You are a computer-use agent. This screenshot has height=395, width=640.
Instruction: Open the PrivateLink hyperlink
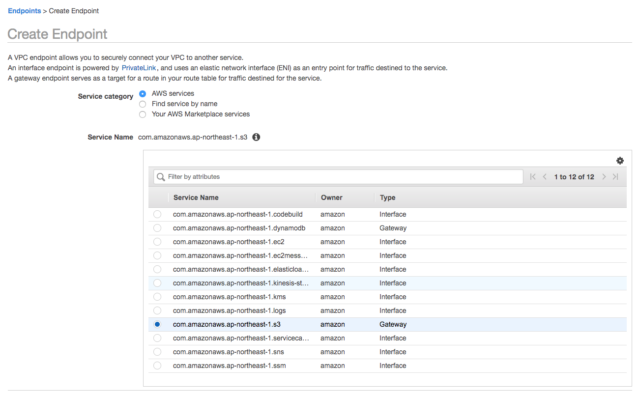[x=139, y=68]
